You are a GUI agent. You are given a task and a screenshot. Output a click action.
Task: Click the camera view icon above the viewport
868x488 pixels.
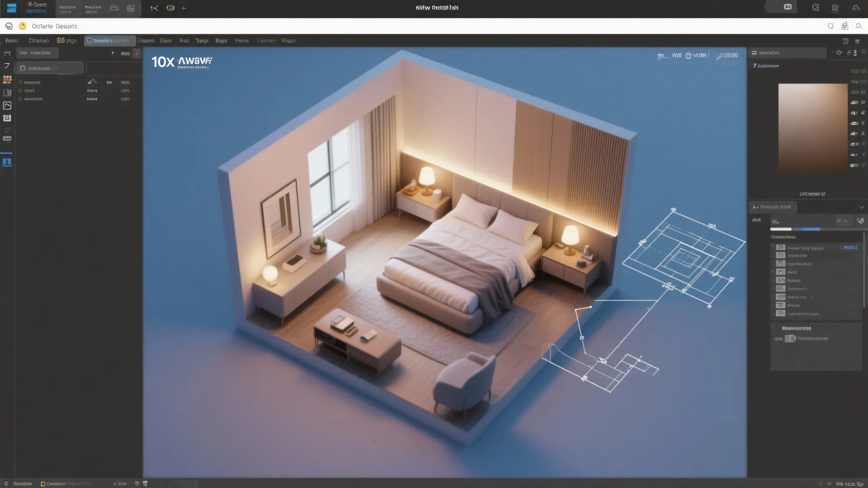689,55
